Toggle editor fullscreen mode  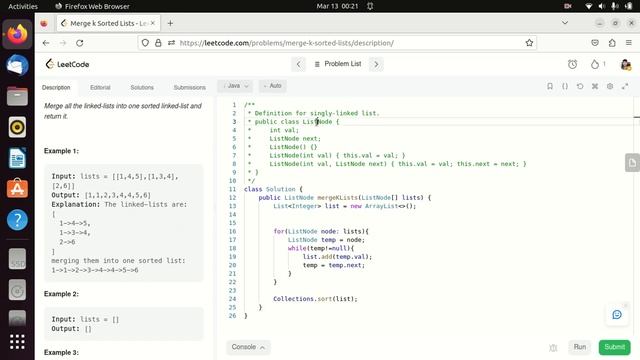pyautogui.click(x=625, y=86)
